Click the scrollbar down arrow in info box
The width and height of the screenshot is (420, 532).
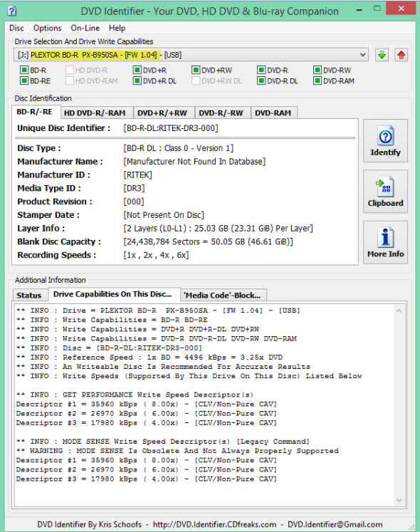[399, 501]
